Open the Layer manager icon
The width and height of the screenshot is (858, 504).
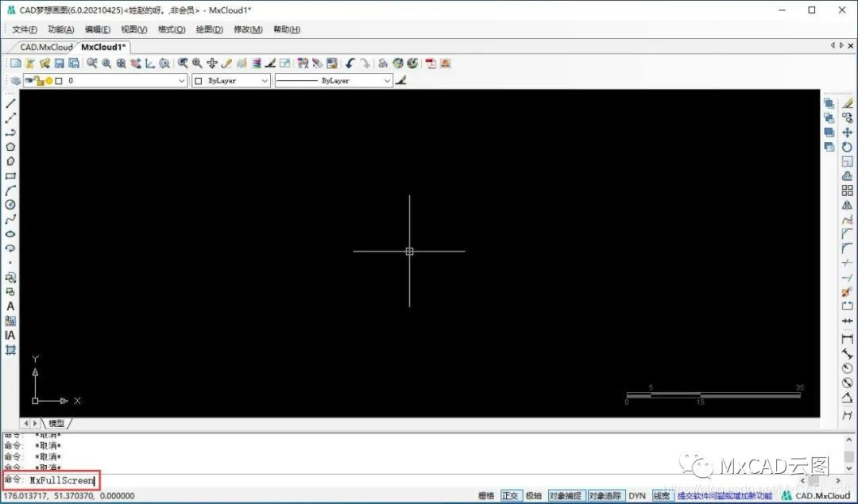15,81
